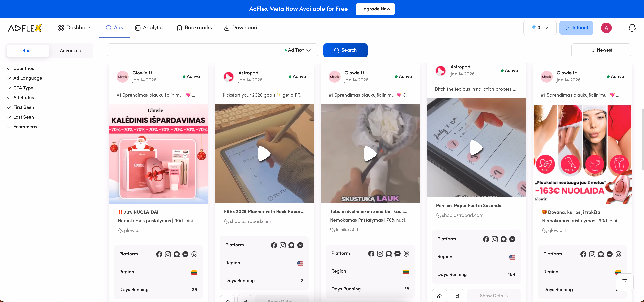Screen dimensions: 644x302
Task: Click the Facebook platform icon on Glowie ad
Action: coord(159,254)
